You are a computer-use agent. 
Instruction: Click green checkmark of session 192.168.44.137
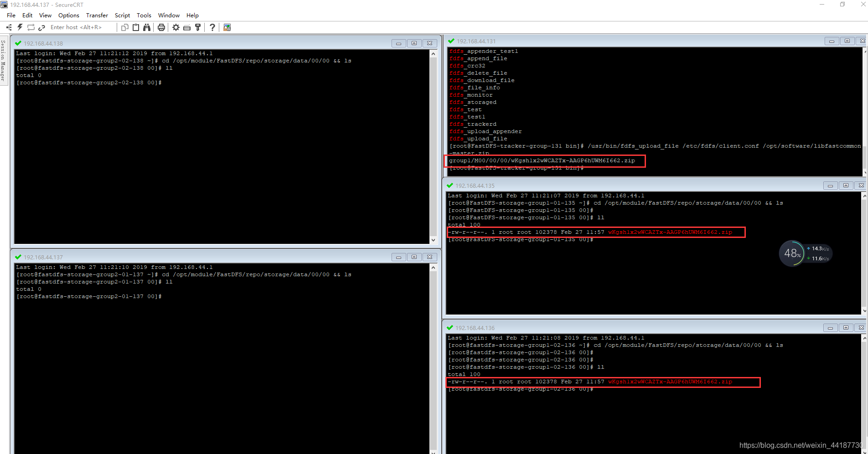click(18, 257)
